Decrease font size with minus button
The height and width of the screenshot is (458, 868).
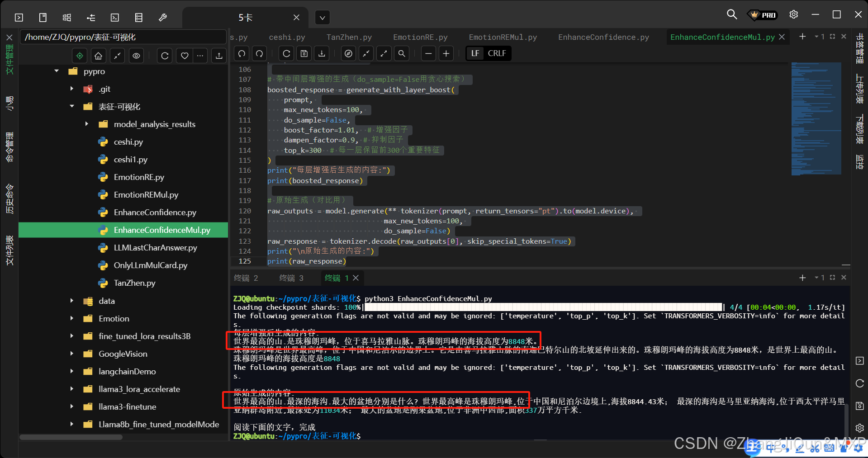coord(428,53)
